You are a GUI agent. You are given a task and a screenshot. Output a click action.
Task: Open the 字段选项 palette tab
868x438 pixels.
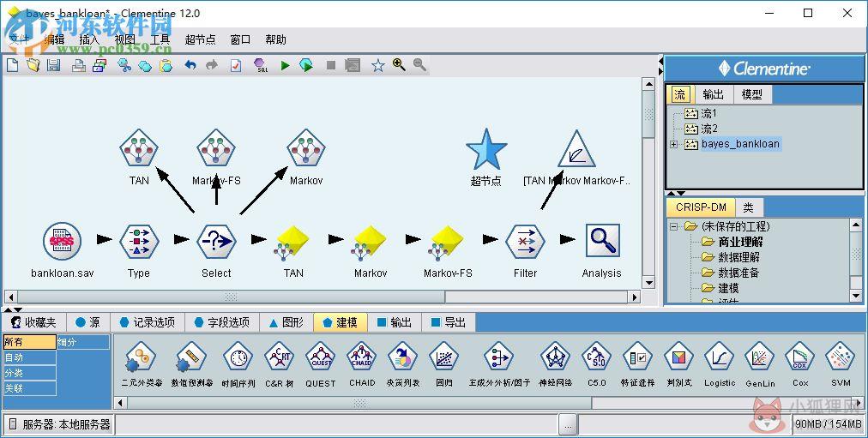pyautogui.click(x=222, y=322)
